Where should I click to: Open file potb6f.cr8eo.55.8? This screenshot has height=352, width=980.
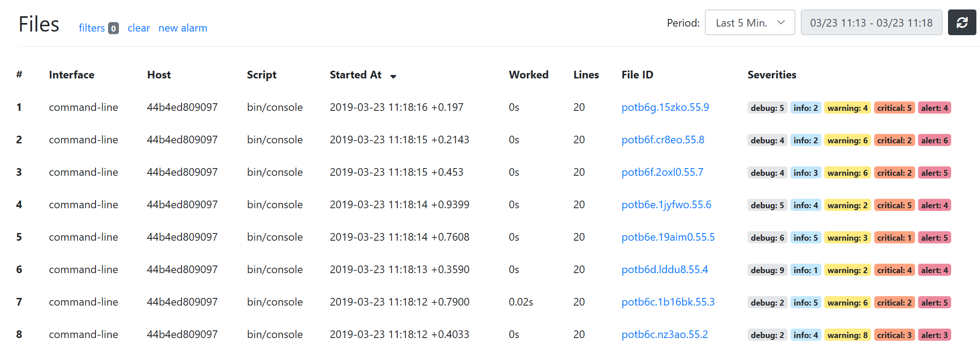[662, 140]
